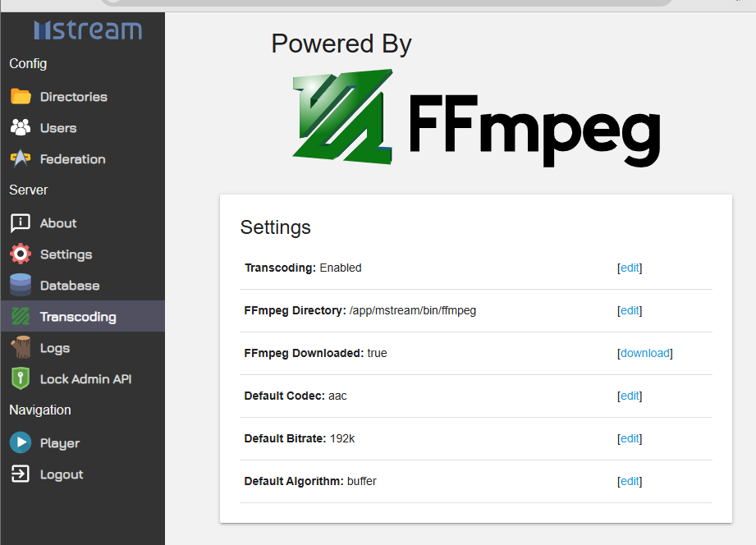Click the Database cylinder icon
The height and width of the screenshot is (545, 756).
pos(21,286)
